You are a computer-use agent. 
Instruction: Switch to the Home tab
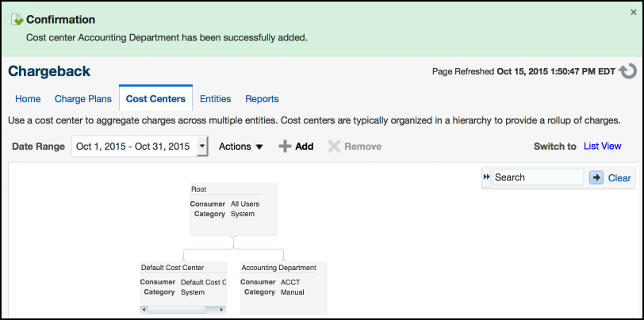pyautogui.click(x=28, y=99)
